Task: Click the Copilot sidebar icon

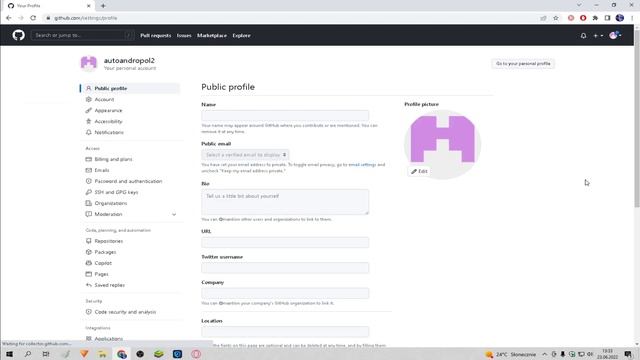Action: pyautogui.click(x=89, y=263)
